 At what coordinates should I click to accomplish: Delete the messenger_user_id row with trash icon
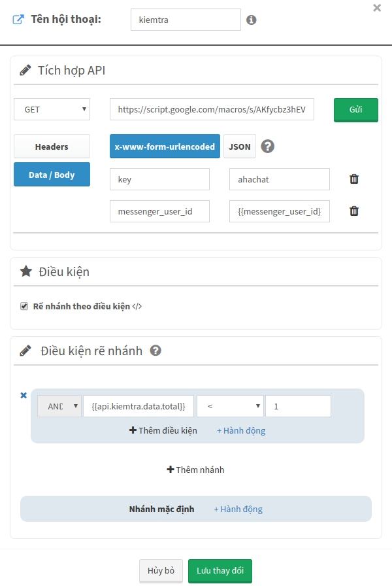coord(354,211)
